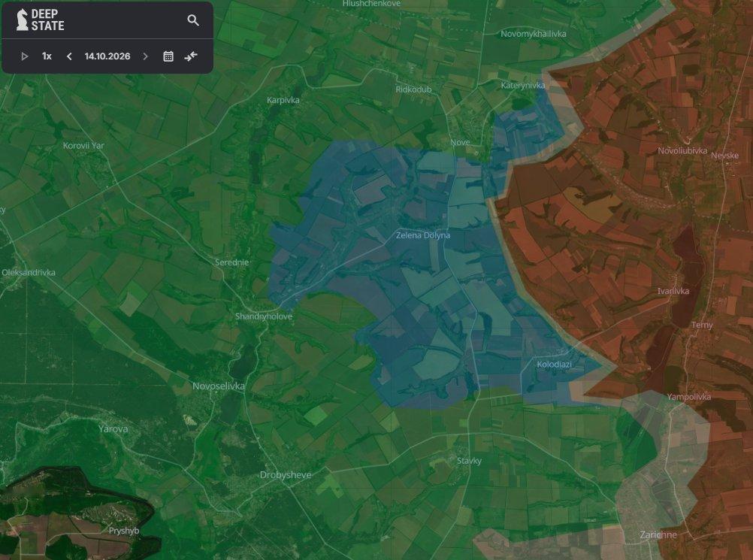753x560 pixels.
Task: Click the date 14.10.2026
Action: [x=107, y=56]
